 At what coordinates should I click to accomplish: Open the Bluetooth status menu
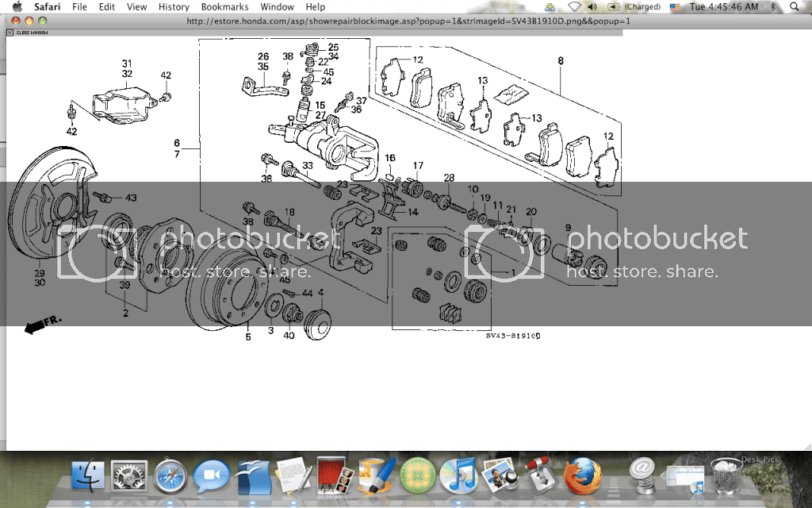click(773, 6)
